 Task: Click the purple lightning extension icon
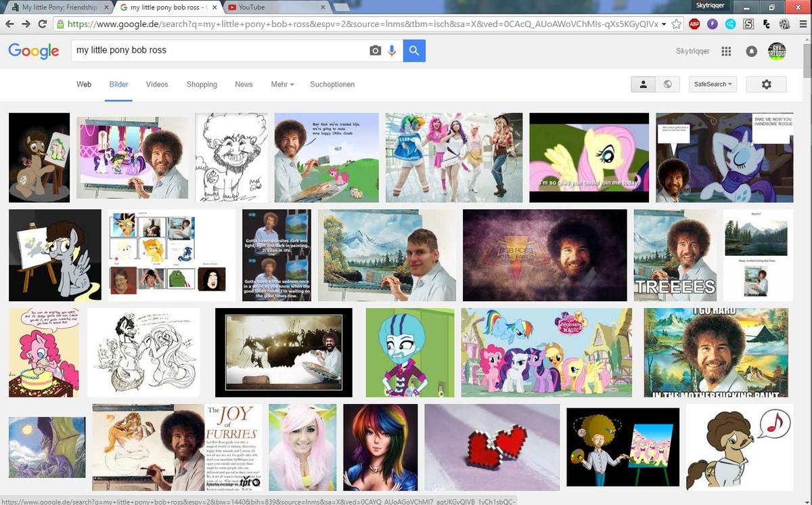pos(713,24)
